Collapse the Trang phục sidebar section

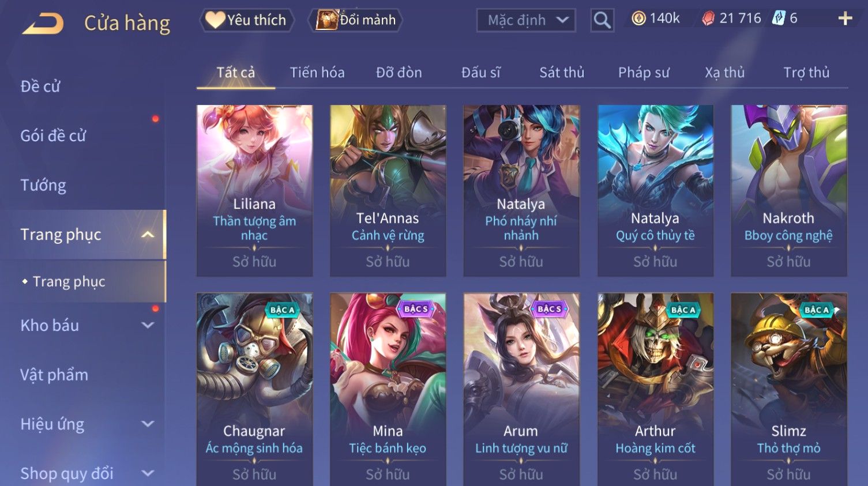click(148, 235)
